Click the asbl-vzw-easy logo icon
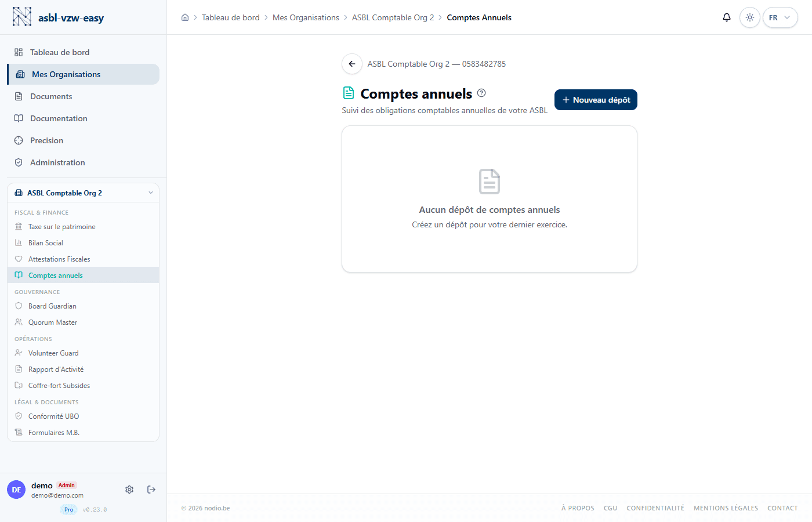Viewport: 812px width, 522px height. click(x=22, y=17)
